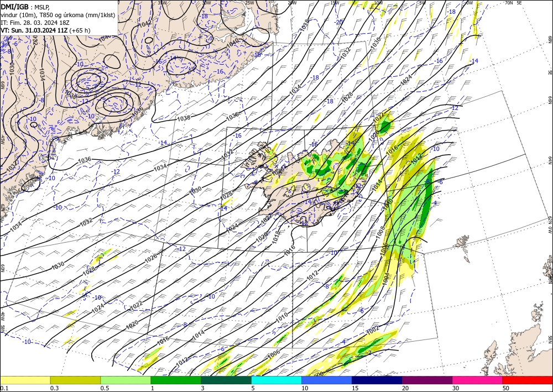Click the legend value '15'
Viewport: 553px width, 392px height.
click(x=355, y=388)
